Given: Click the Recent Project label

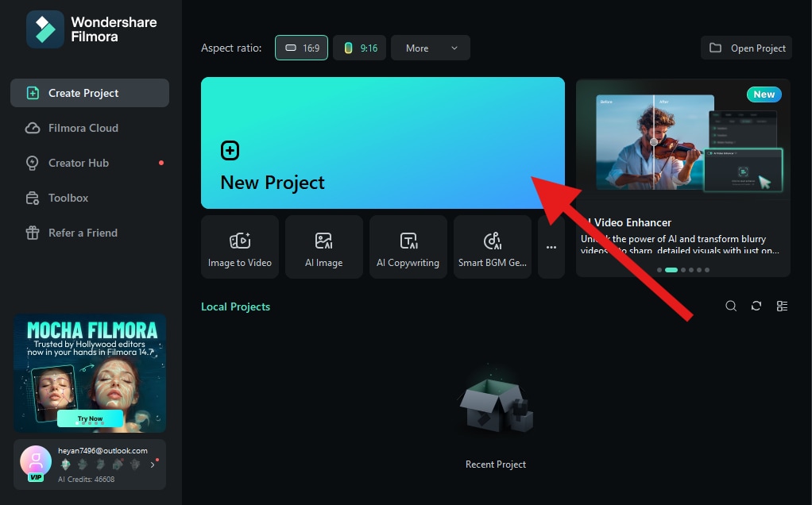Looking at the screenshot, I should (496, 465).
